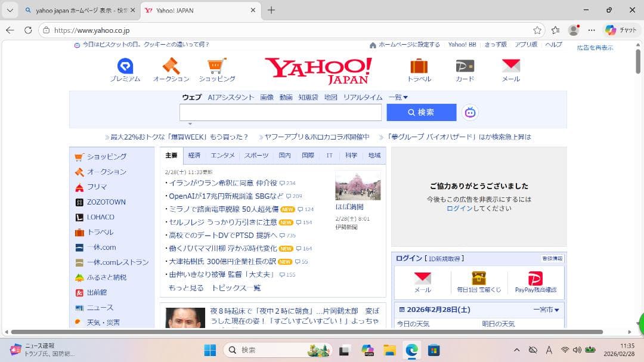644x362 pixels.
Task: Click the horizontal scrollbar at page bottom
Action: pos(307,332)
